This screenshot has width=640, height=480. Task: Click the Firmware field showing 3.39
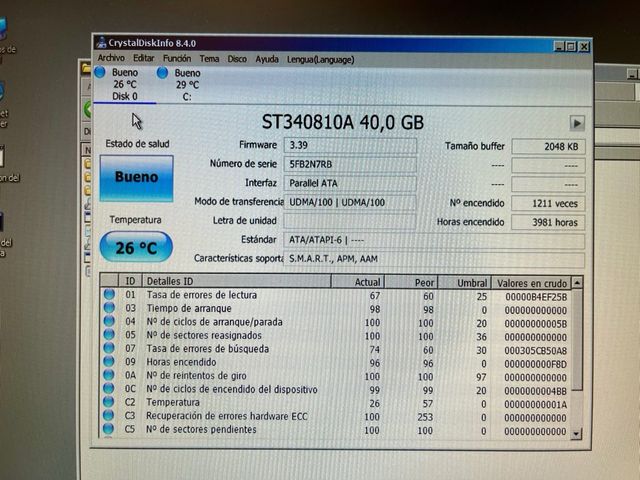point(350,145)
